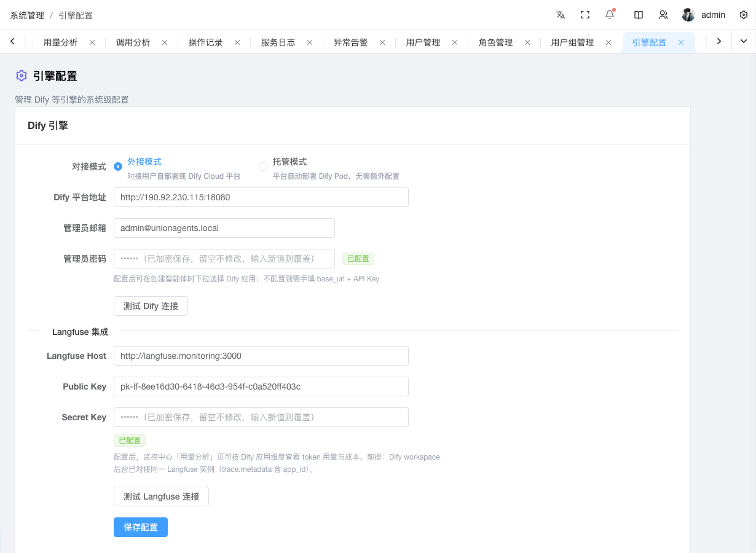Click the 引擎配置 breadcrumb
This screenshot has width=756, height=553.
pyautogui.click(x=76, y=15)
